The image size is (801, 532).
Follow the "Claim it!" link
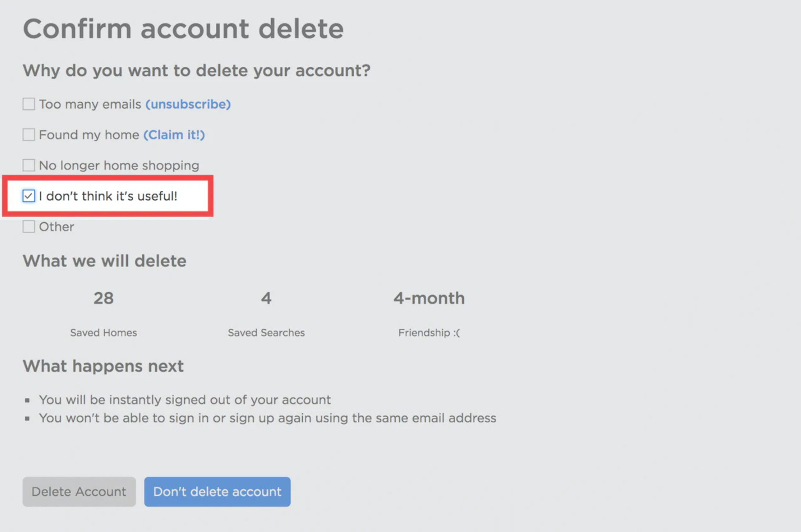174,135
